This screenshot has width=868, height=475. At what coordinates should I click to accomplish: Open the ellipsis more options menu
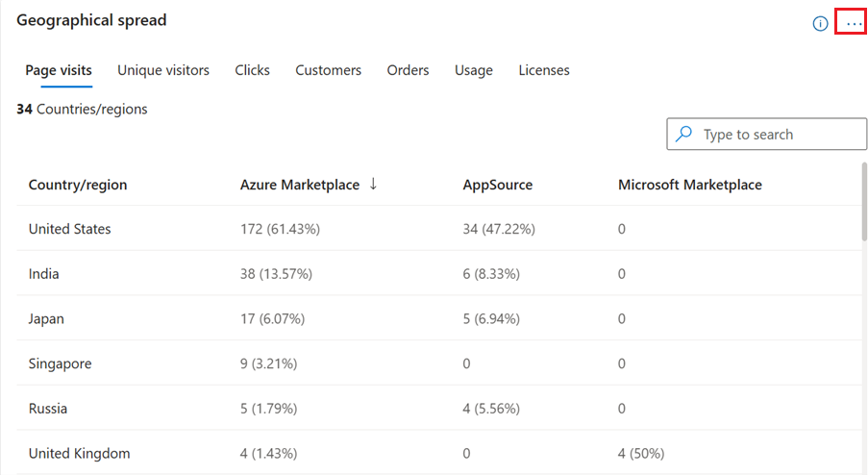851,22
